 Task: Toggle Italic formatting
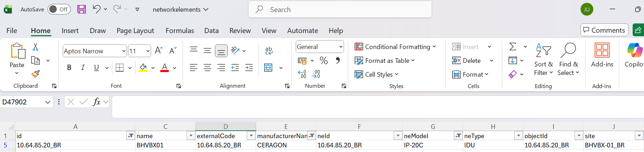[x=83, y=67]
